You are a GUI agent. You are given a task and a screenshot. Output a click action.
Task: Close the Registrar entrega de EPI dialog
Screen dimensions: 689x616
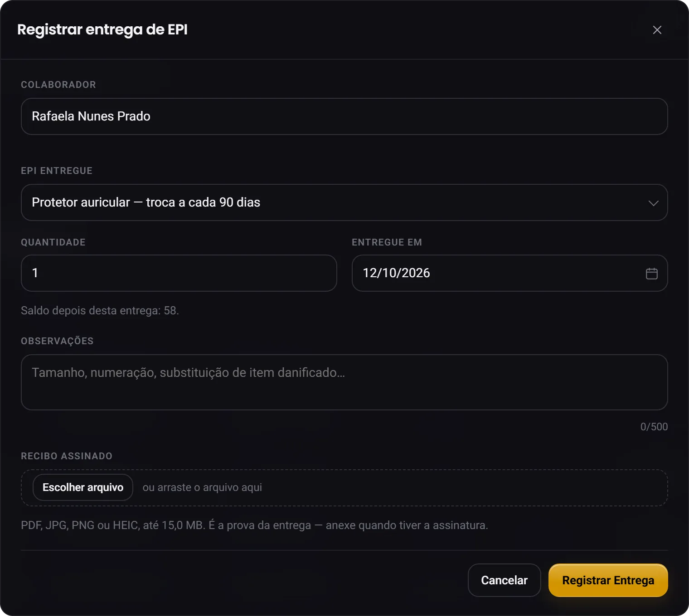tap(657, 30)
